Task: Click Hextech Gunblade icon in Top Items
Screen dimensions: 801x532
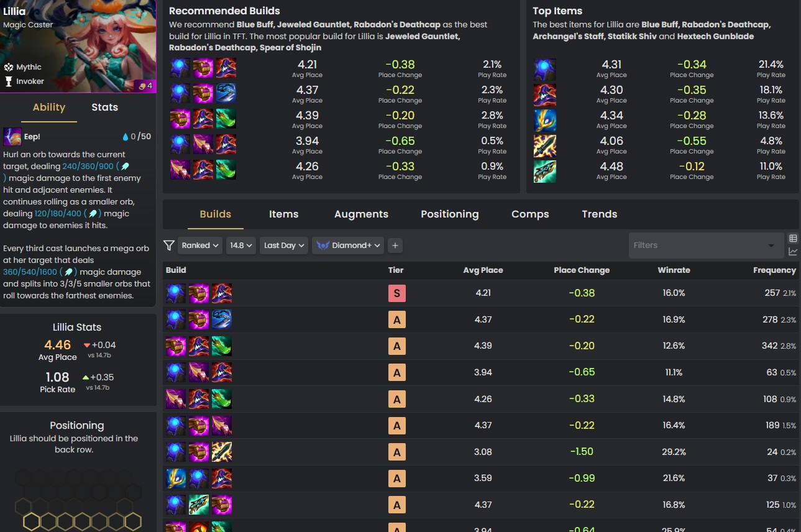Action: 545,172
